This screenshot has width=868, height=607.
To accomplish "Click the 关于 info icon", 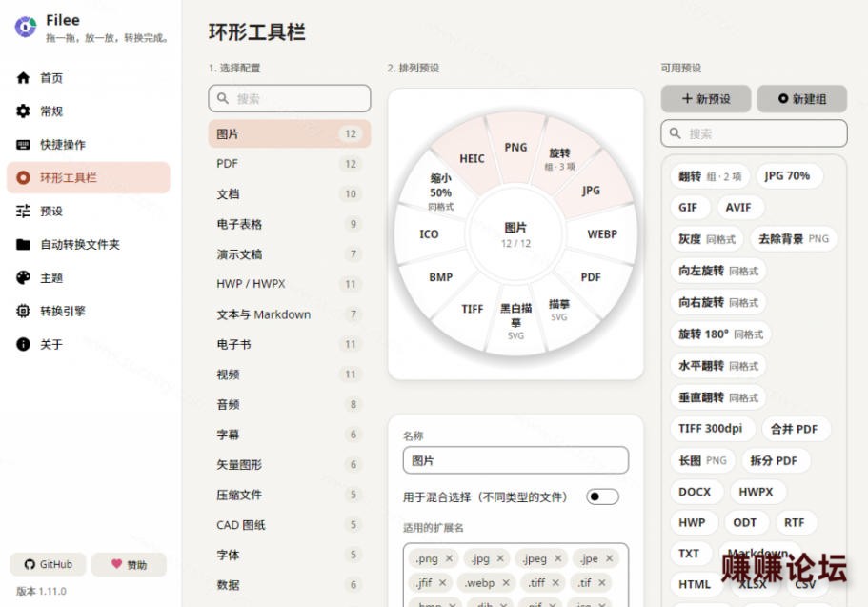I will 23,344.
